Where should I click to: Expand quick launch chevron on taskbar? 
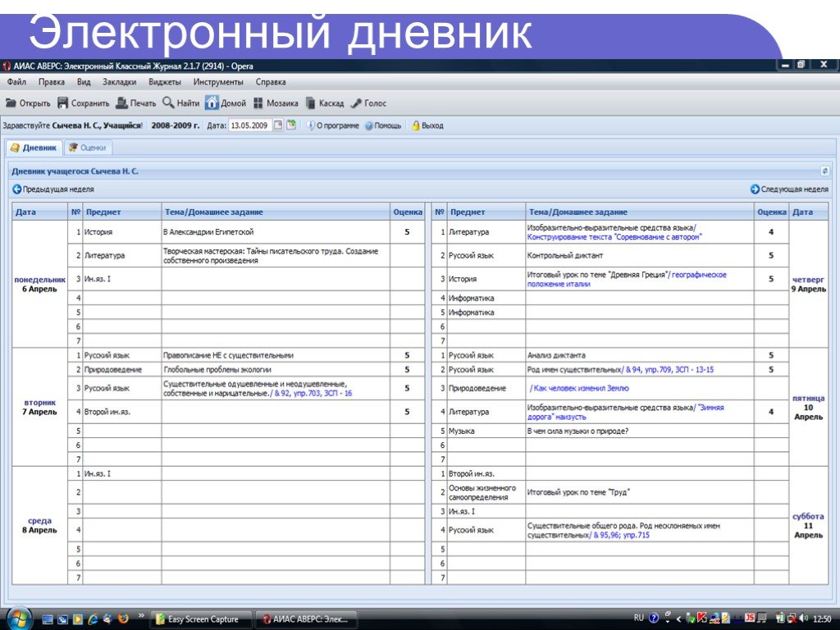click(x=141, y=616)
